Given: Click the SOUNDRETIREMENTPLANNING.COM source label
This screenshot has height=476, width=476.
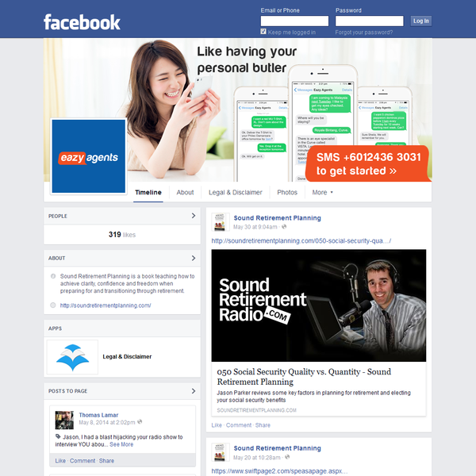Looking at the screenshot, I should [256, 410].
